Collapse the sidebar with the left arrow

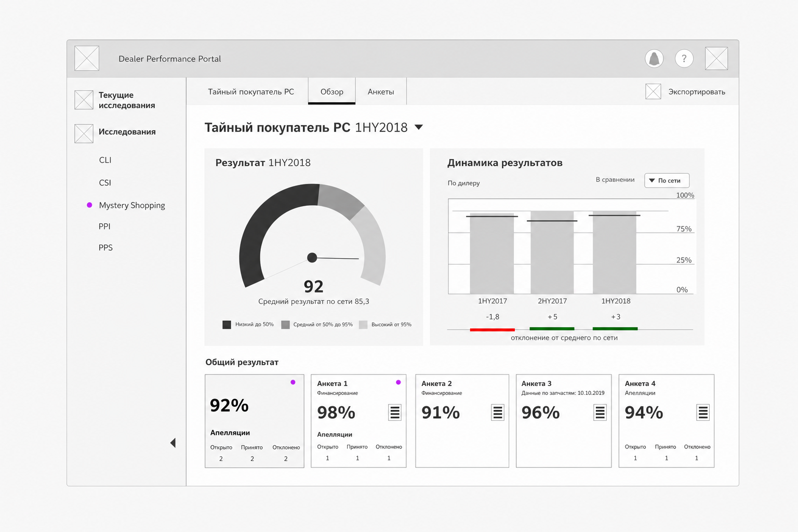pyautogui.click(x=173, y=443)
